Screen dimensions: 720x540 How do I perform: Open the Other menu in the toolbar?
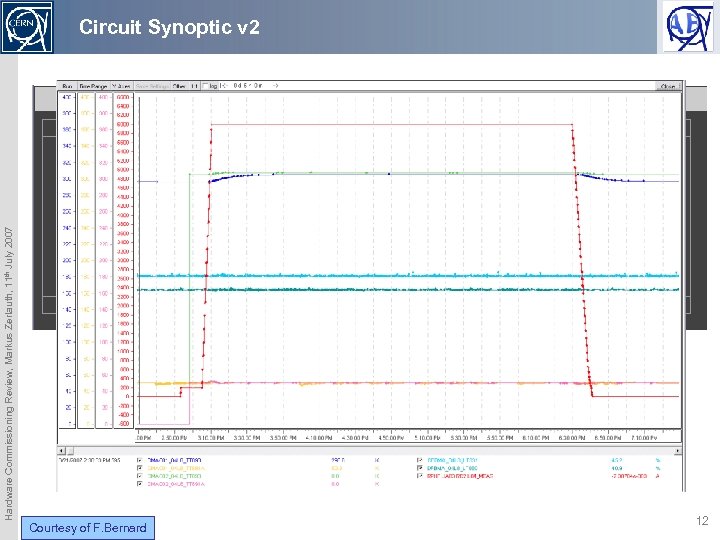(x=180, y=86)
